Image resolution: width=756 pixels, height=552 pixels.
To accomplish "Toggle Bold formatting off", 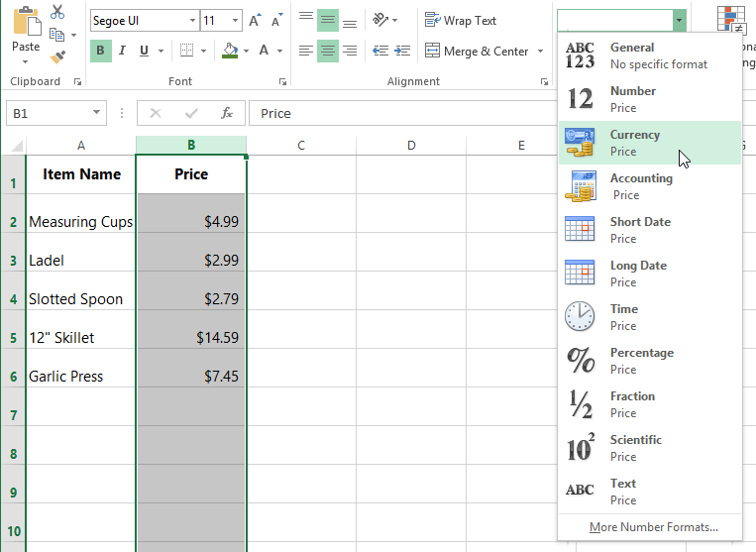I will [x=100, y=51].
